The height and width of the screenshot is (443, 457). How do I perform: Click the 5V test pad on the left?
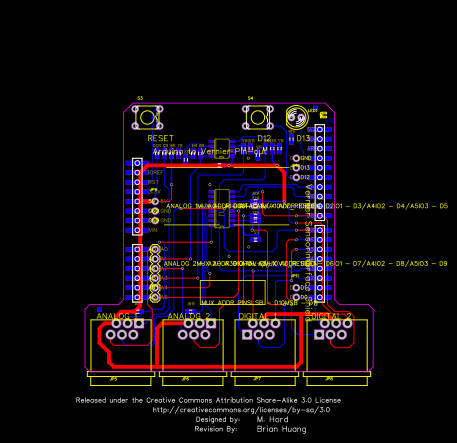pyautogui.click(x=155, y=201)
